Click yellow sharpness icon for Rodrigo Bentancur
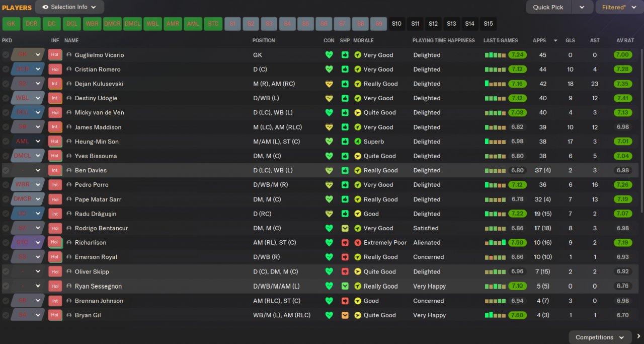This screenshot has height=344, width=644. click(x=345, y=228)
